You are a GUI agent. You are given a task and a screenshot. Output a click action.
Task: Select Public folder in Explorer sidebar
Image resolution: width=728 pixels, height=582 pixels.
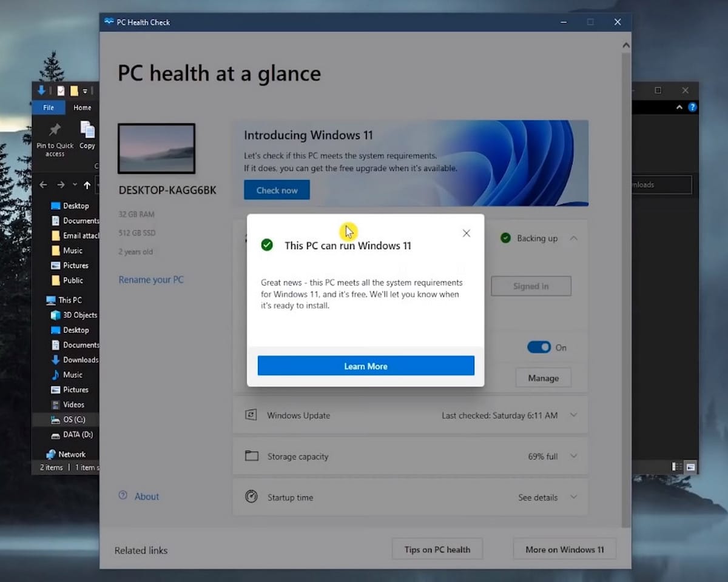coord(67,280)
